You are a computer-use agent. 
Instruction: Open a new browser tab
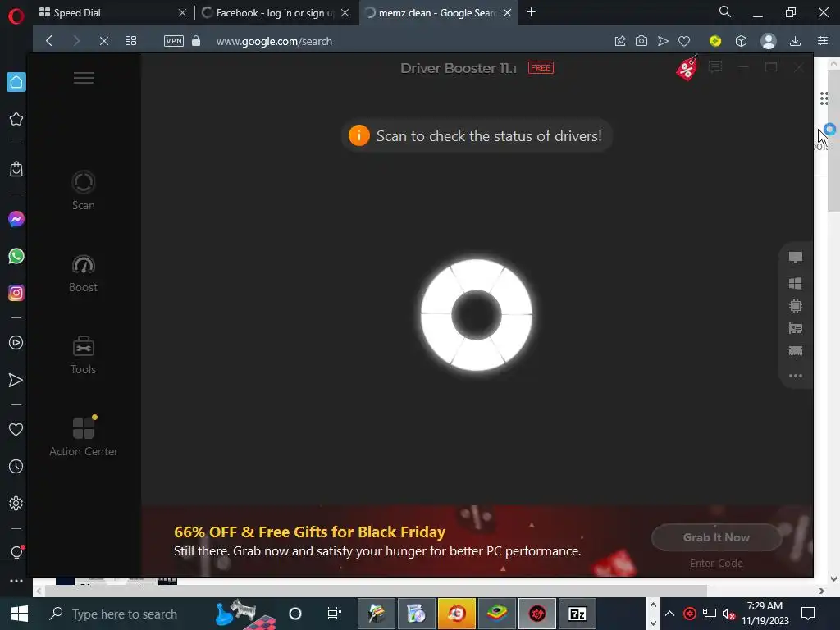click(531, 12)
